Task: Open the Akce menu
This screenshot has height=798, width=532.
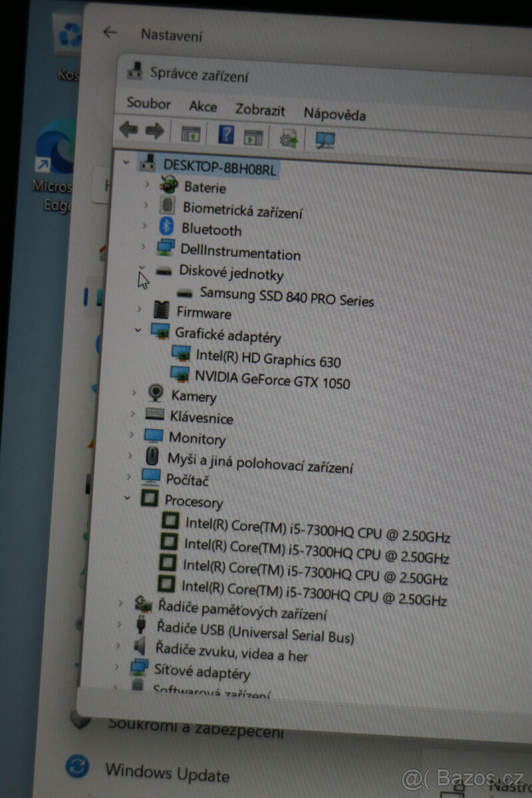Action: pyautogui.click(x=203, y=106)
